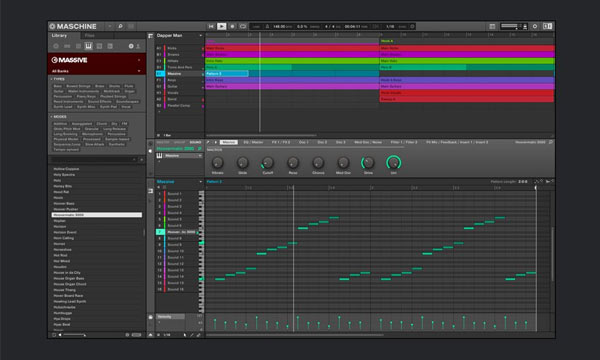This screenshot has width=600, height=360.
Task: Select Hover Board Race preset
Action: [68, 296]
